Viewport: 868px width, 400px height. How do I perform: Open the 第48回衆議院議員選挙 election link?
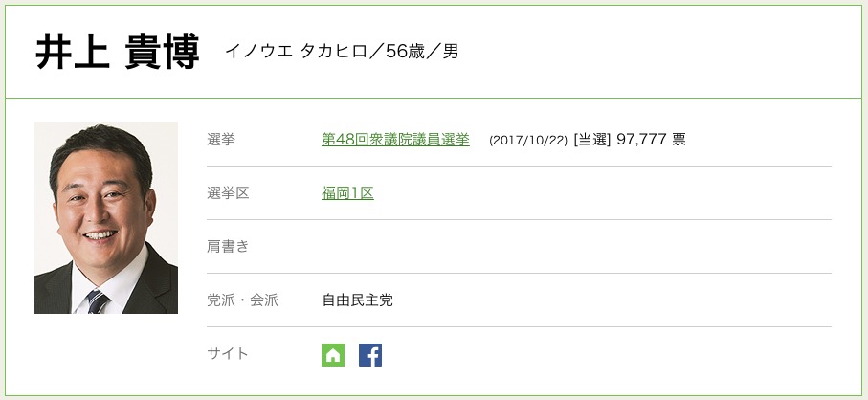coord(395,140)
